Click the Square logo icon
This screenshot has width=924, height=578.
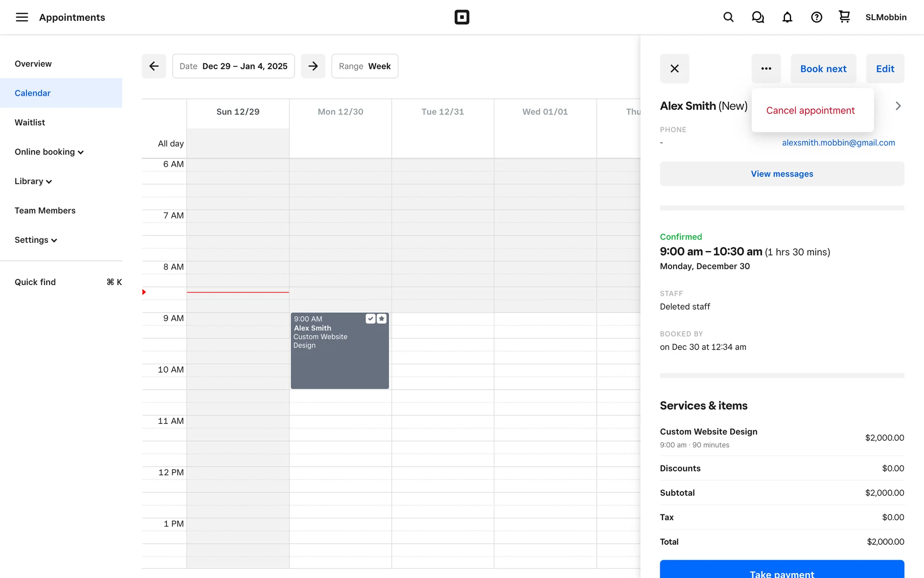(x=462, y=17)
